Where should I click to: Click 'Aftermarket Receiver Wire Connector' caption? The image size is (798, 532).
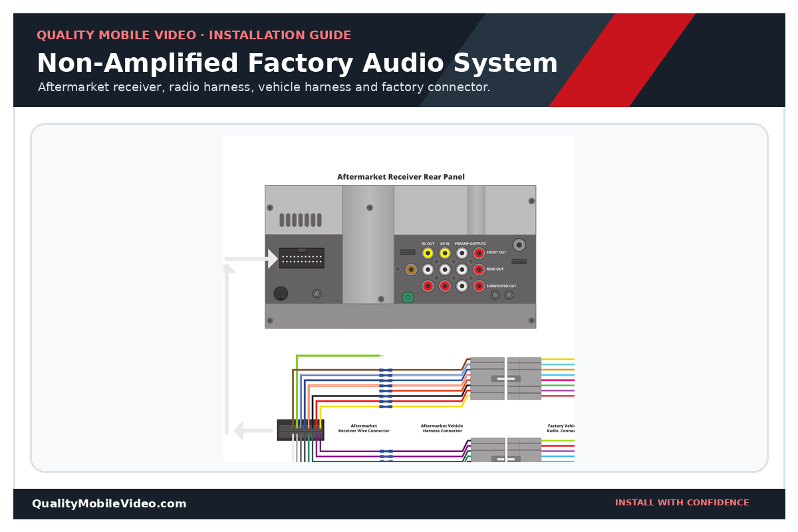point(364,428)
